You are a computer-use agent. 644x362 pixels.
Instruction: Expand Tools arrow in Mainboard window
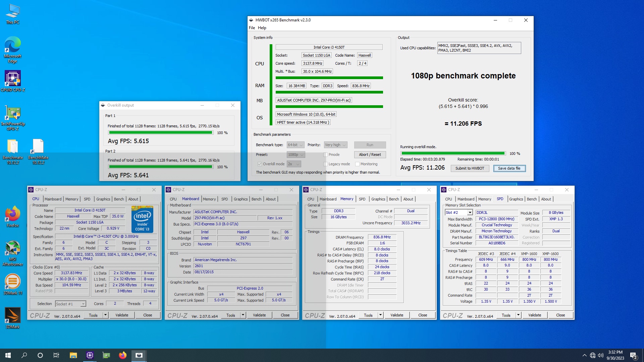[243, 315]
